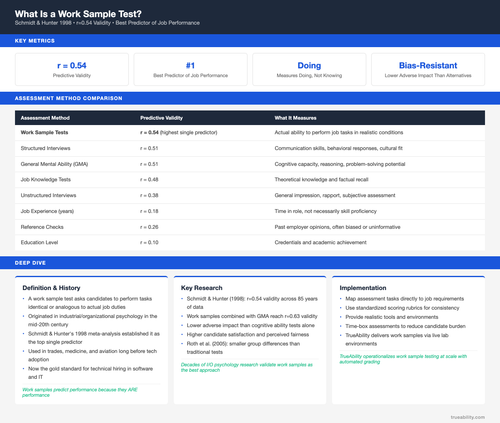This screenshot has width=500, height=423.
Task: Select 'ASSESSMENT METHOD COMPARISON' section header
Action: tap(68, 98)
